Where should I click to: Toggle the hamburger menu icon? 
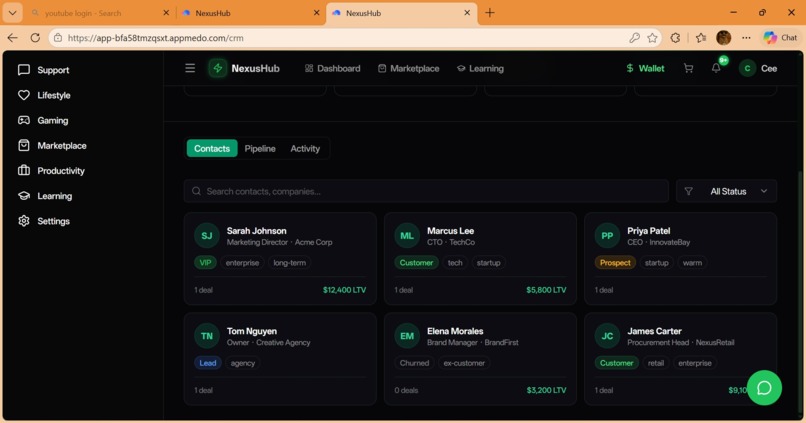tap(190, 68)
